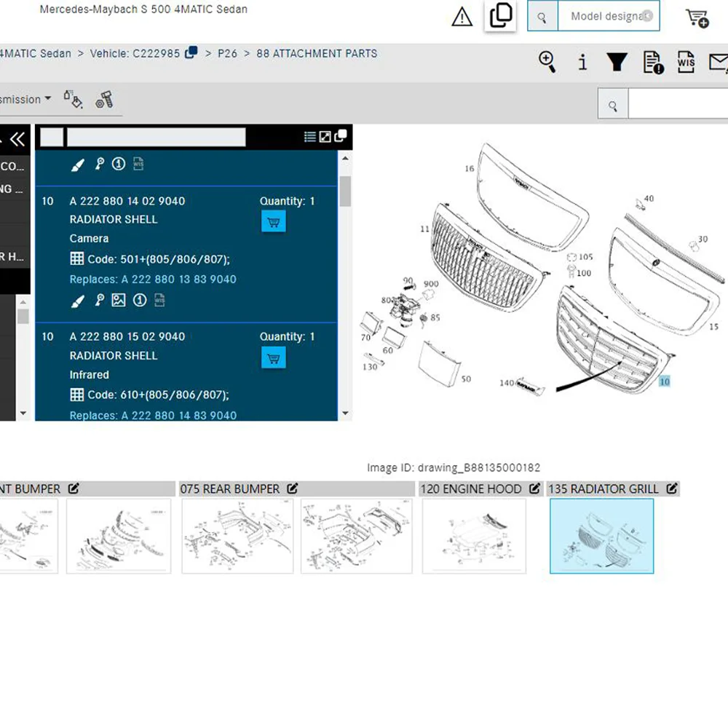Click the envelope mail icon

click(x=719, y=63)
